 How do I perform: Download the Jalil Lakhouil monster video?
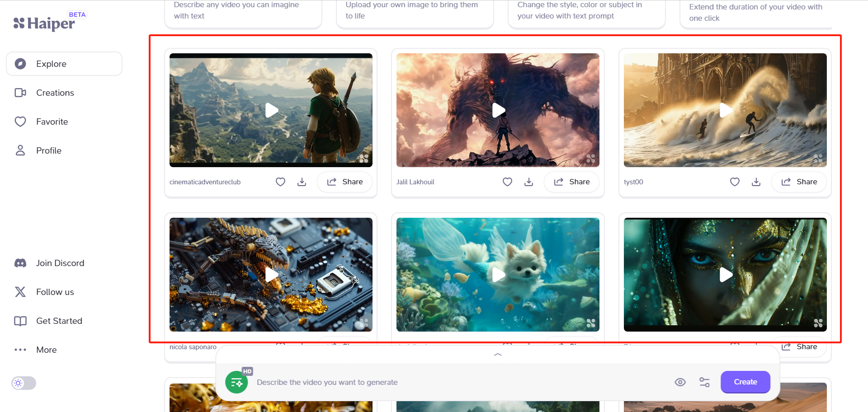529,182
